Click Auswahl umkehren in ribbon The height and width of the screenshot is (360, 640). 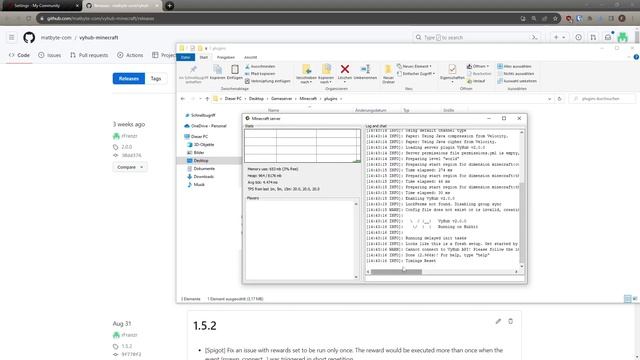click(x=517, y=81)
